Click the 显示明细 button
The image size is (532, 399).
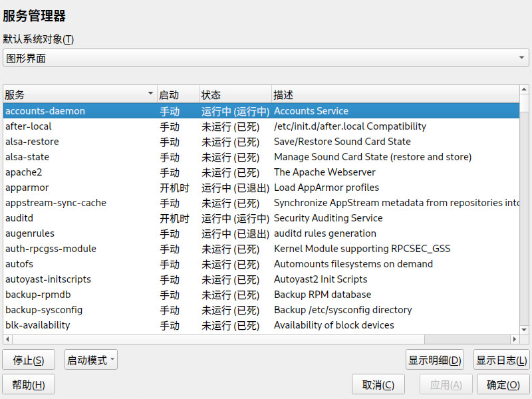[x=434, y=360]
